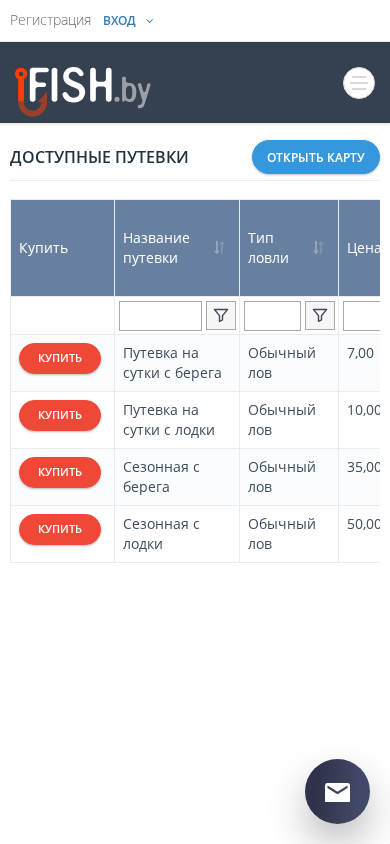The height and width of the screenshot is (844, 390).
Task: Buy Путевка на сутки с берега
Action: [60, 358]
